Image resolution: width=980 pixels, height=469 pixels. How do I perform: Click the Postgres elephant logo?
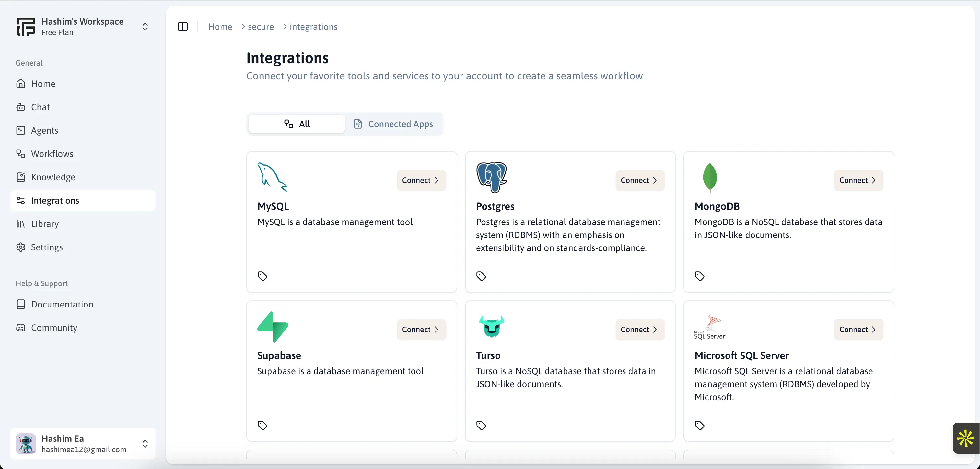click(492, 177)
